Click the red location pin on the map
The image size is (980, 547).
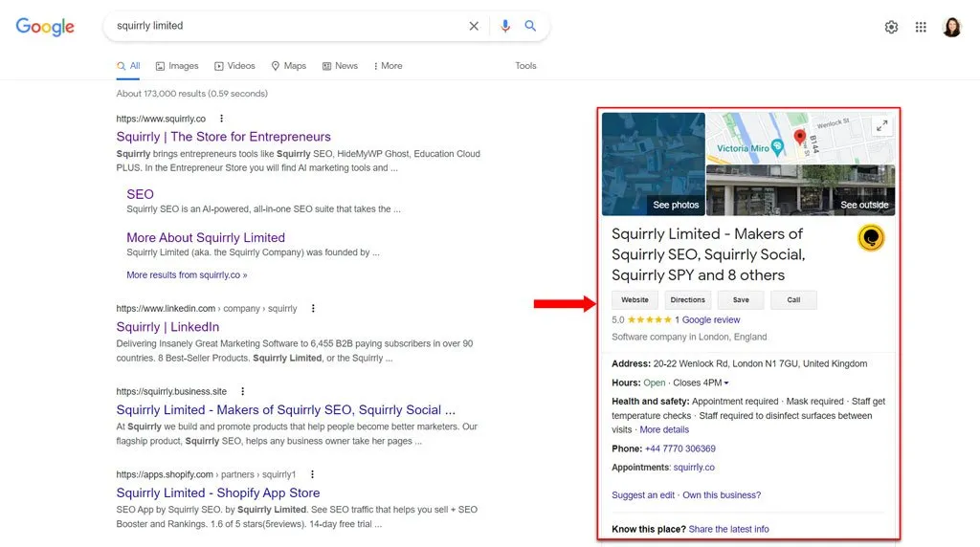(x=799, y=138)
